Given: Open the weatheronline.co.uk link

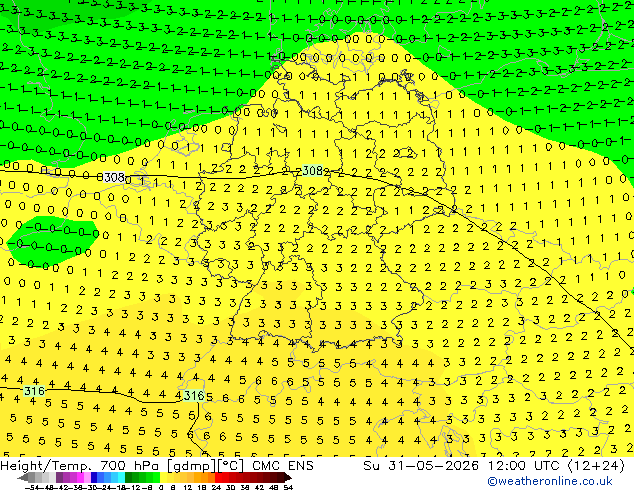Looking at the screenshot, I should [x=549, y=481].
